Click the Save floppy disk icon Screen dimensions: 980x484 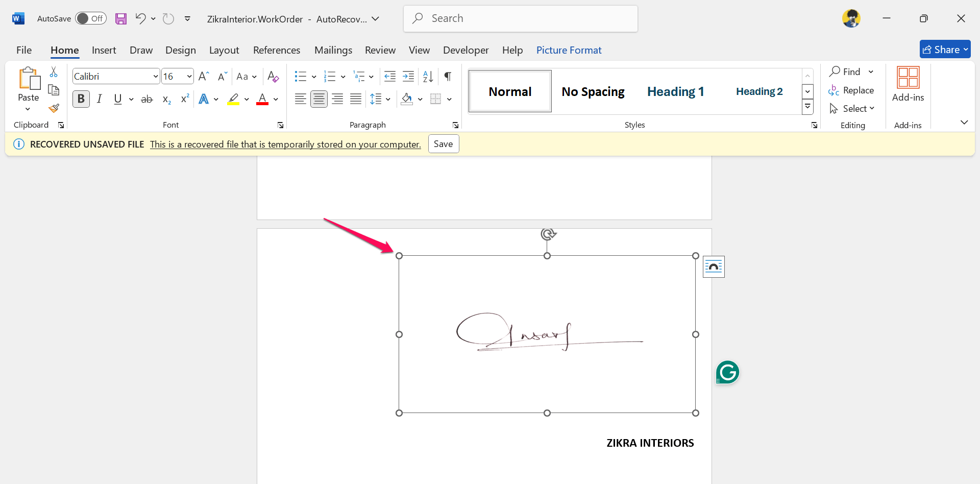120,19
